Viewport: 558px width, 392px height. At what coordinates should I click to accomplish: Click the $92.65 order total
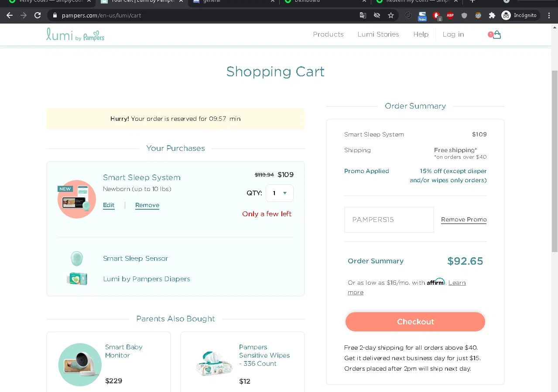465,261
